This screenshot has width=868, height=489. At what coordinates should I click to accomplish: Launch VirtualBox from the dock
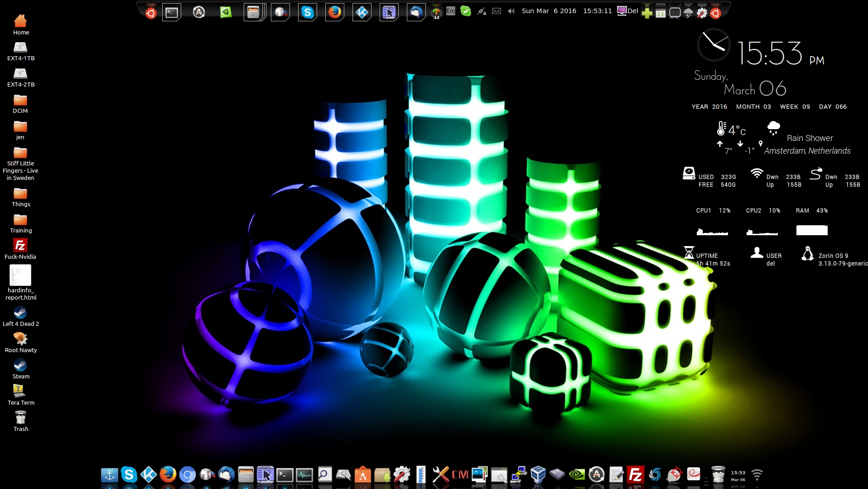(x=538, y=474)
